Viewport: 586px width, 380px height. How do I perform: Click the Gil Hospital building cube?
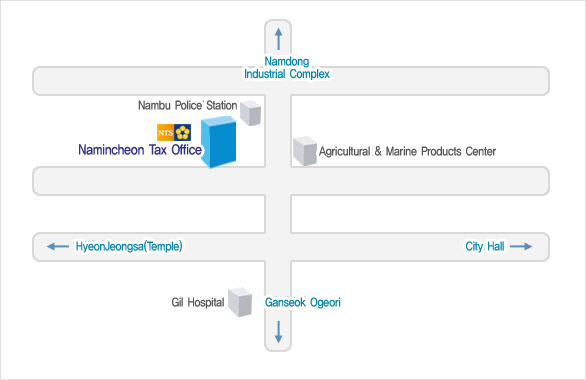click(240, 302)
